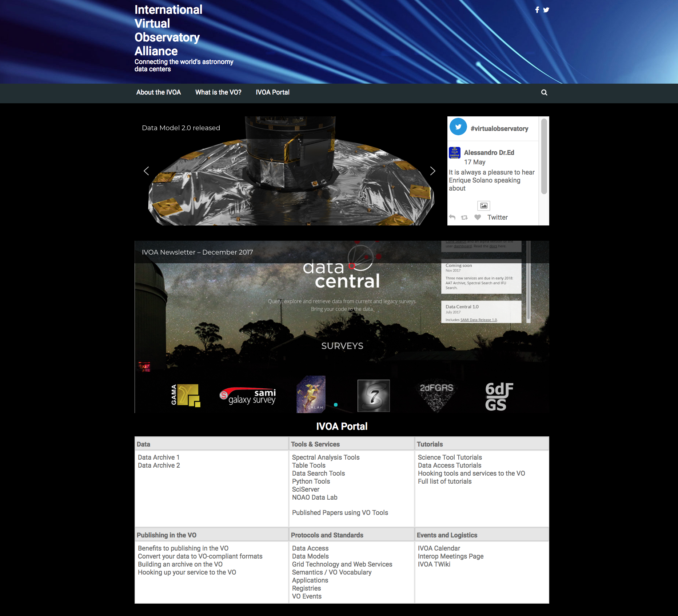This screenshot has width=678, height=616.
Task: Like the tweet with heart icon
Action: (x=478, y=217)
